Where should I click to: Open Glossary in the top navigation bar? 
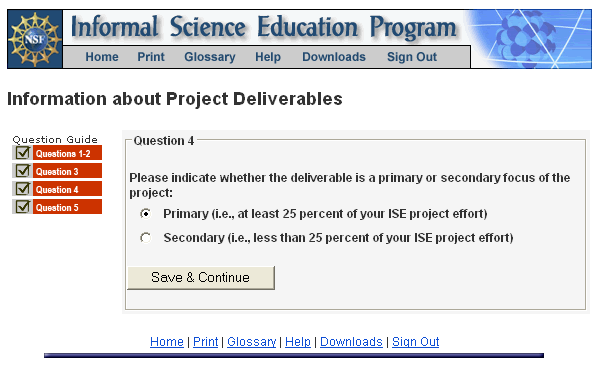[210, 57]
